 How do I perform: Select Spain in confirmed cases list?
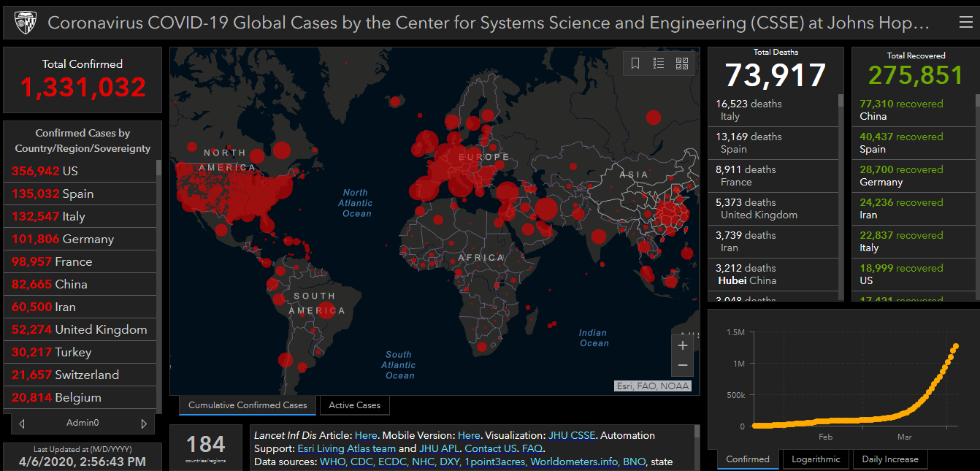80,194
